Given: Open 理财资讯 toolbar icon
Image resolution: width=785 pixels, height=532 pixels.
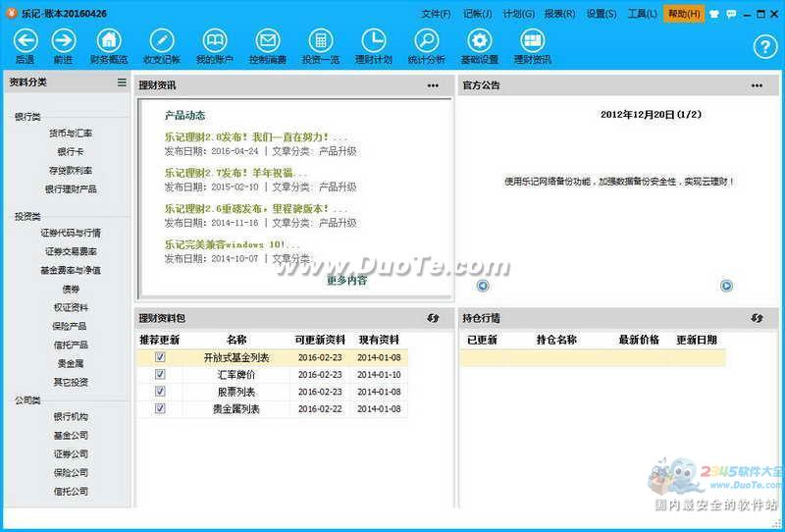Looking at the screenshot, I should pos(533,40).
